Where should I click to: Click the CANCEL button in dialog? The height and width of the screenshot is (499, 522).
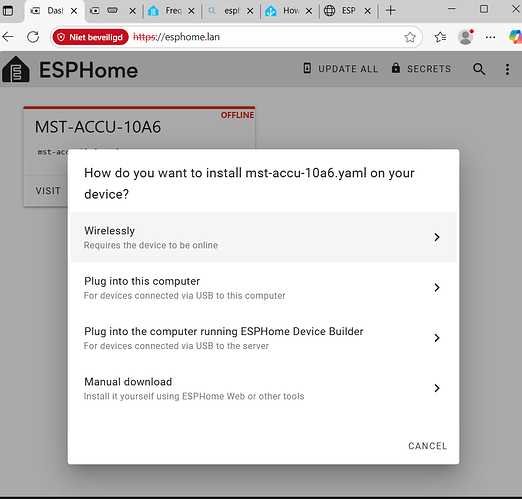click(427, 446)
